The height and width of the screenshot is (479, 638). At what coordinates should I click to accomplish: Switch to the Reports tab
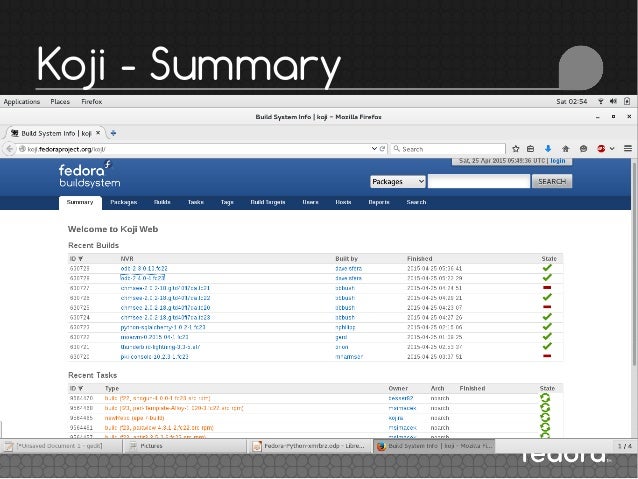coord(379,202)
